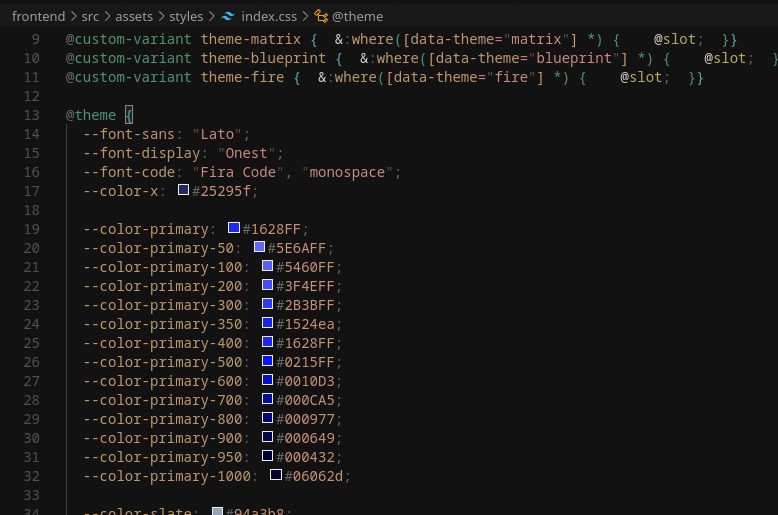This screenshot has width=778, height=515.
Task: Click "fire" data-theme value on line 11
Action: tap(511, 77)
